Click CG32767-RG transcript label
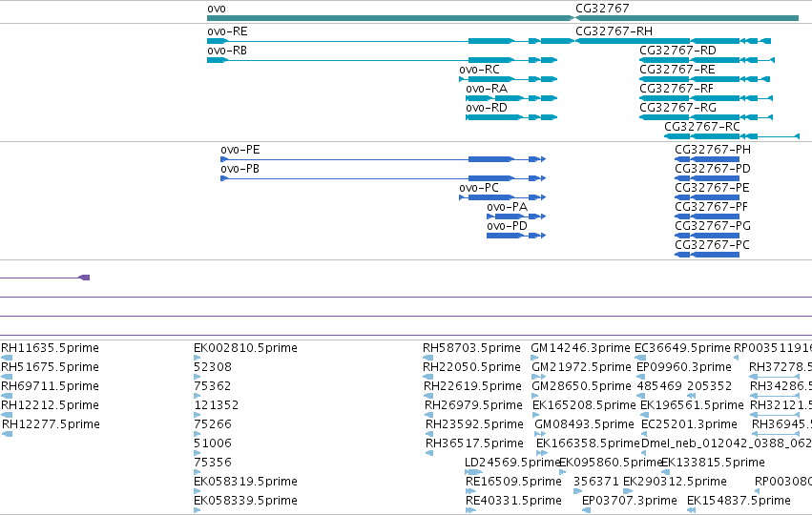The width and height of the screenshot is (812, 515). click(677, 108)
